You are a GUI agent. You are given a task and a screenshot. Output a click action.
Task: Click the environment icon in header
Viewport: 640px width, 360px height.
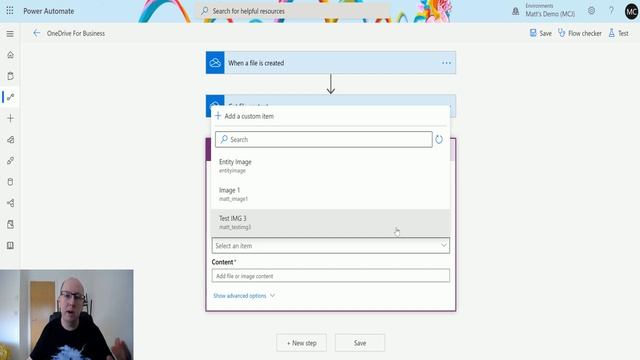click(x=516, y=11)
